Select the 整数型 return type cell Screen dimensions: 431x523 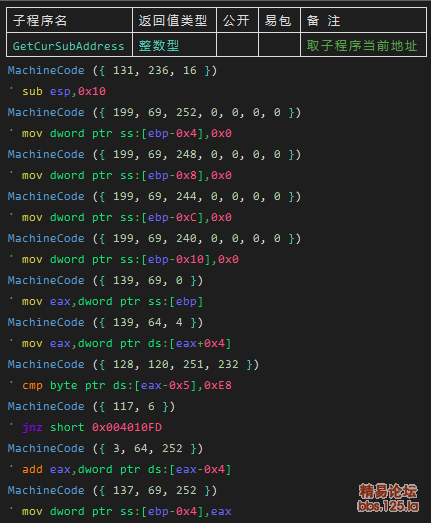coord(174,45)
